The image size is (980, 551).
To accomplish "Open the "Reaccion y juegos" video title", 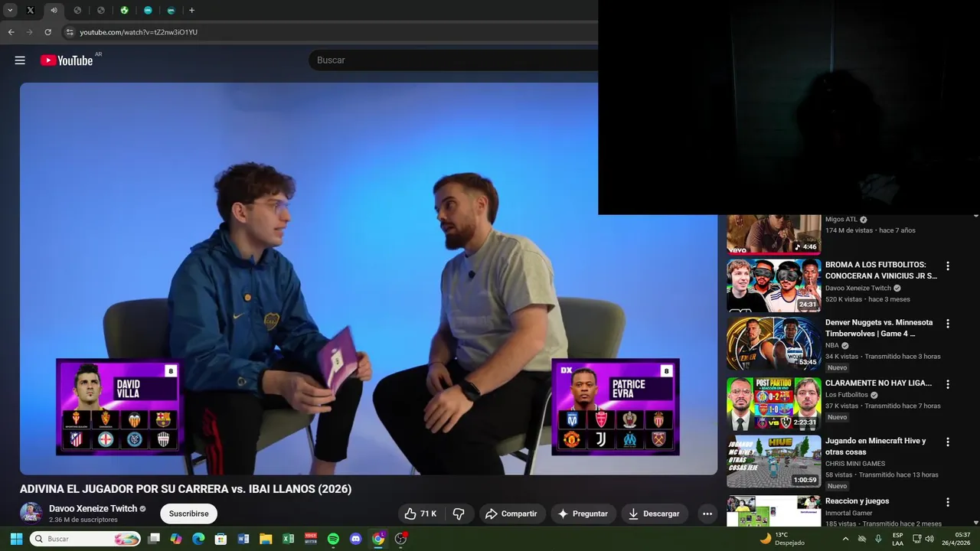I will click(857, 501).
